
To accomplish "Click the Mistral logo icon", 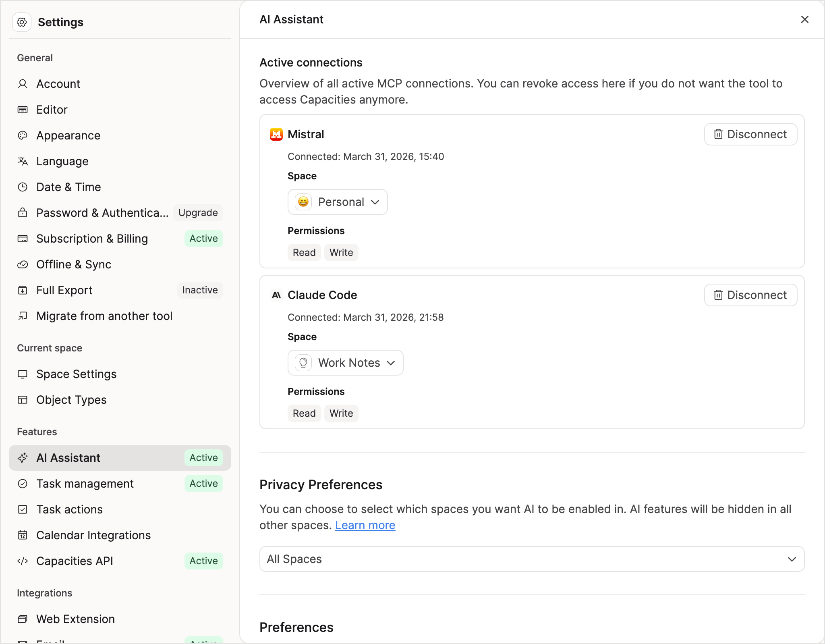I will 276,134.
